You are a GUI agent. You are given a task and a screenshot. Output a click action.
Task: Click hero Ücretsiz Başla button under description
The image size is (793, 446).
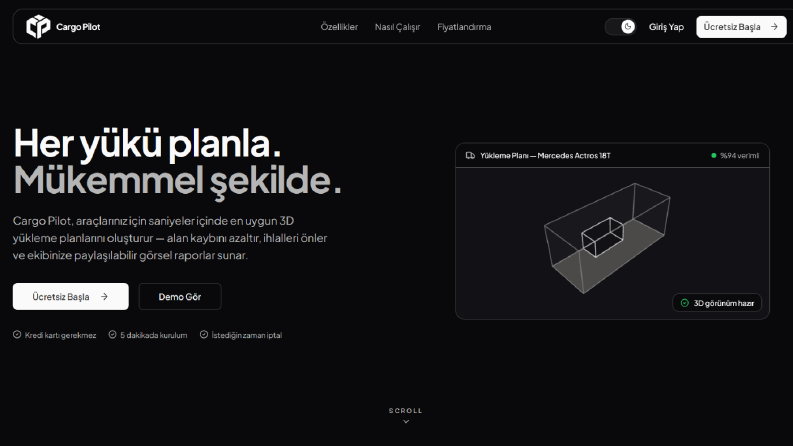tap(70, 296)
